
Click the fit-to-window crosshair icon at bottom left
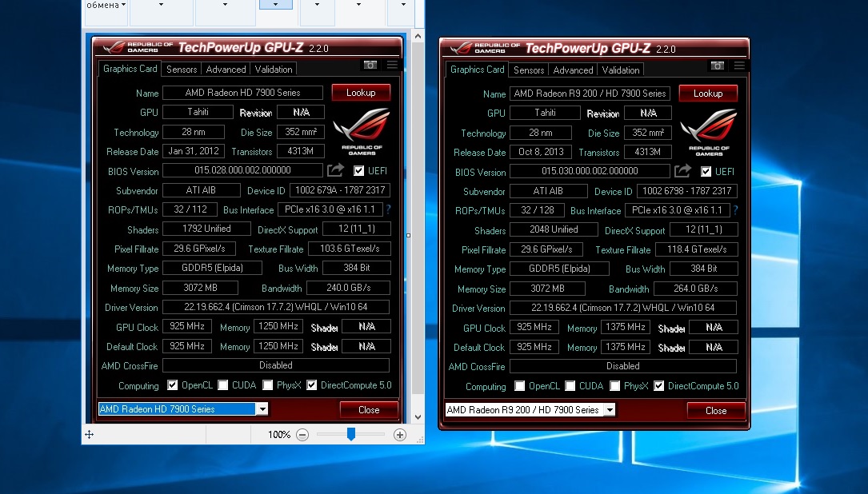[x=89, y=435]
